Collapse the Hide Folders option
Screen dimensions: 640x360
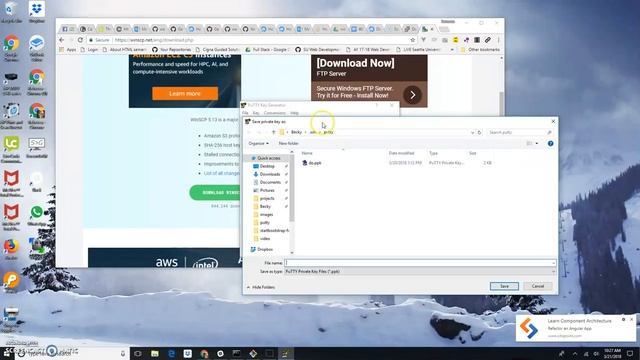pos(261,287)
